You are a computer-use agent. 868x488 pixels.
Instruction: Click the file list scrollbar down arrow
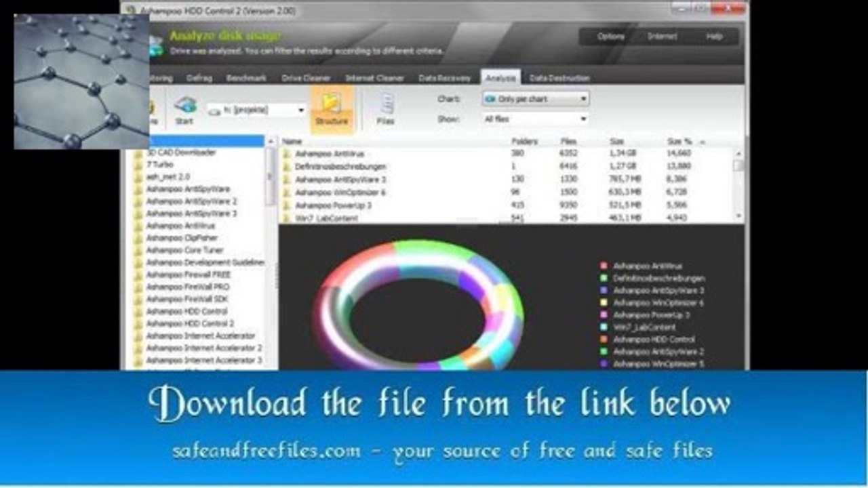click(739, 217)
